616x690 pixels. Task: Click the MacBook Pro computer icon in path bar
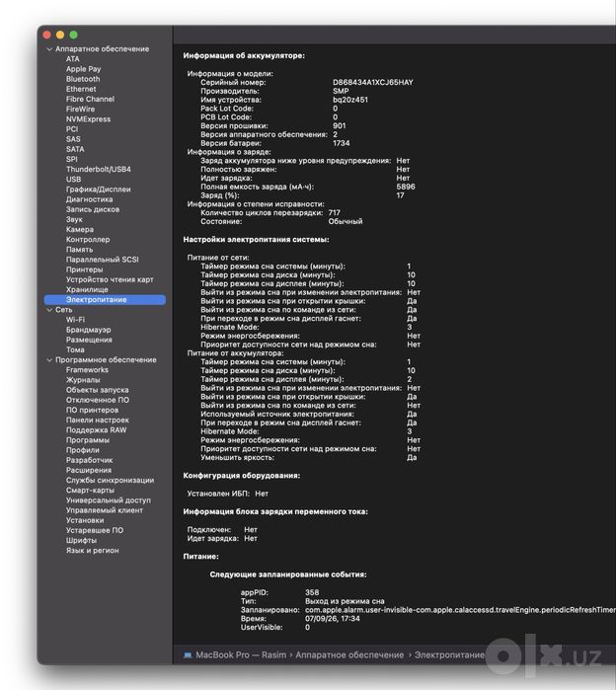point(188,654)
